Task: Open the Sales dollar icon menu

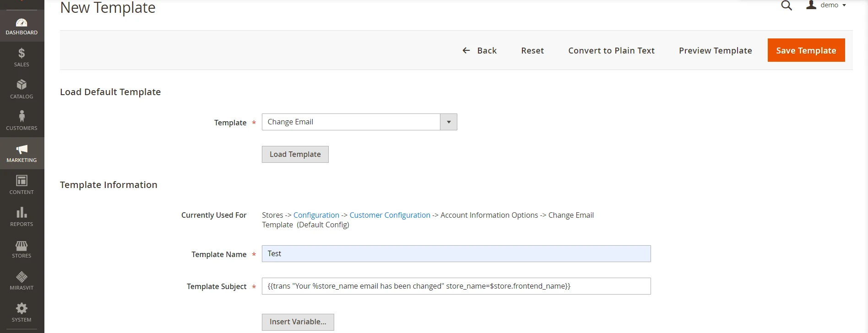Action: (22, 54)
